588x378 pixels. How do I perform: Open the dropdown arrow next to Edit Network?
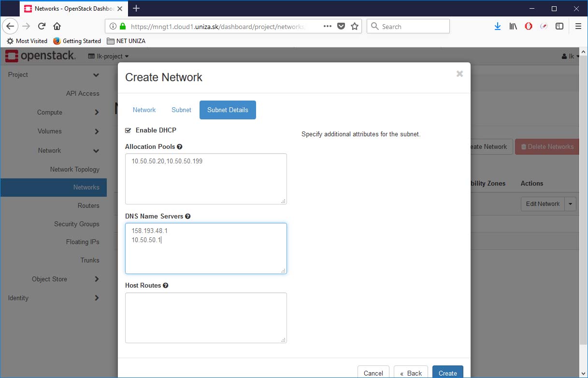click(x=571, y=204)
